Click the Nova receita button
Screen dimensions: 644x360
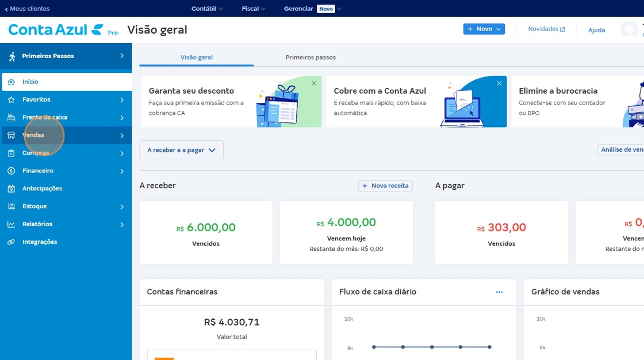(x=385, y=186)
